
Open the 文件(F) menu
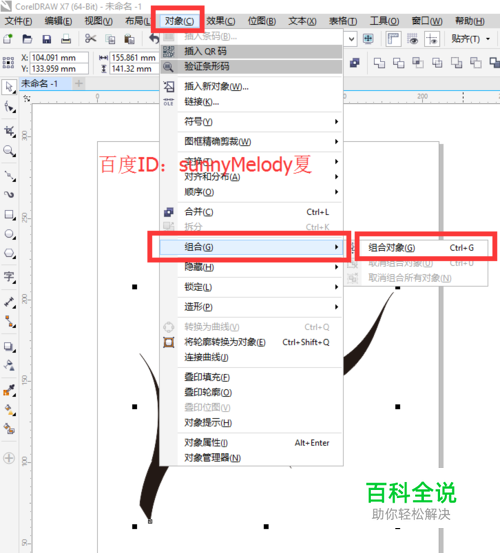(18, 21)
